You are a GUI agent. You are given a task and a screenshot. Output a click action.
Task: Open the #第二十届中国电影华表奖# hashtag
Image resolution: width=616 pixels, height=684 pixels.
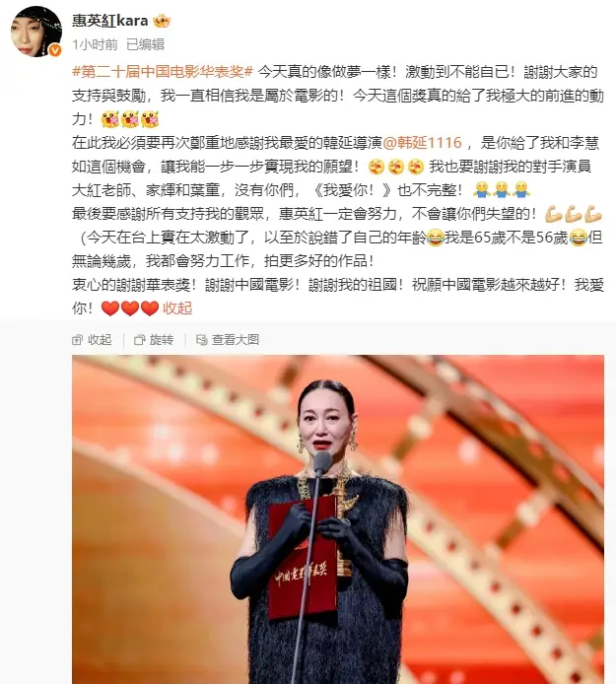pyautogui.click(x=163, y=72)
